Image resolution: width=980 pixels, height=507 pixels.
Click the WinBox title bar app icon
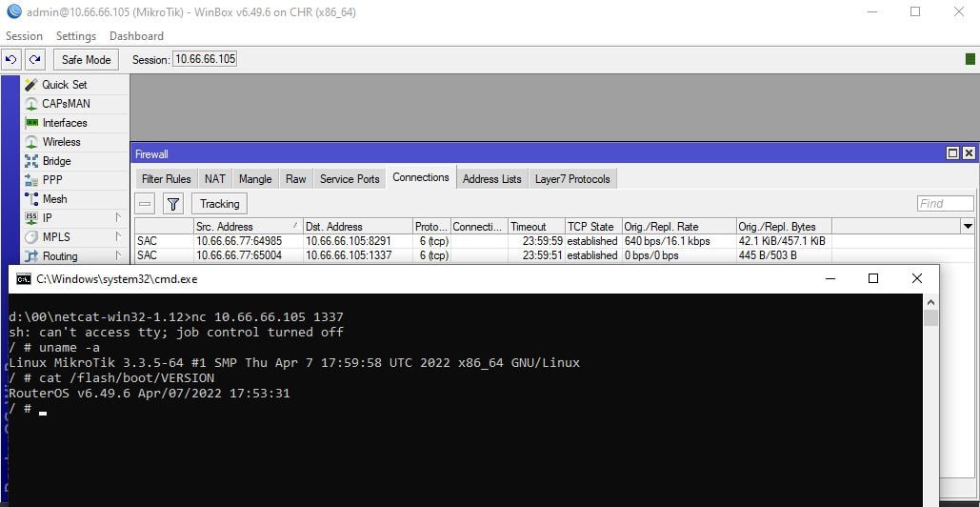pyautogui.click(x=13, y=11)
